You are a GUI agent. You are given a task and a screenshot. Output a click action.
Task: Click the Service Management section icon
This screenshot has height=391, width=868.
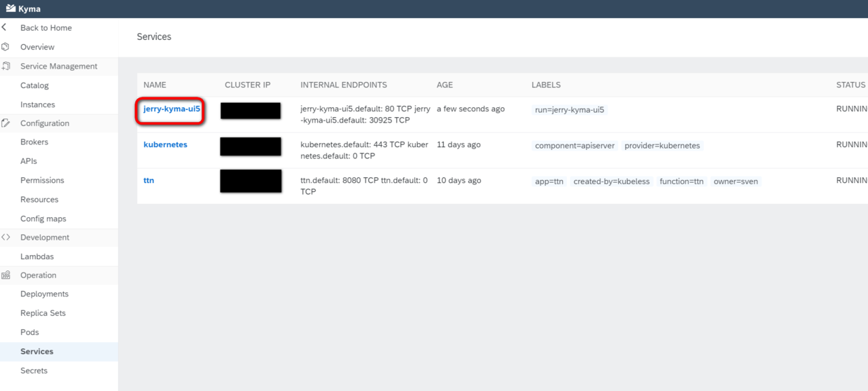coord(6,66)
